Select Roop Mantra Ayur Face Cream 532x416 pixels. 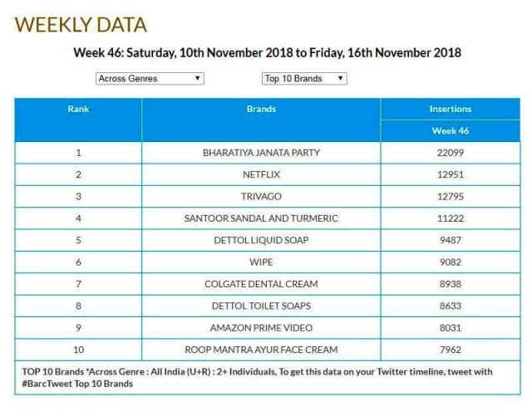pos(261,350)
